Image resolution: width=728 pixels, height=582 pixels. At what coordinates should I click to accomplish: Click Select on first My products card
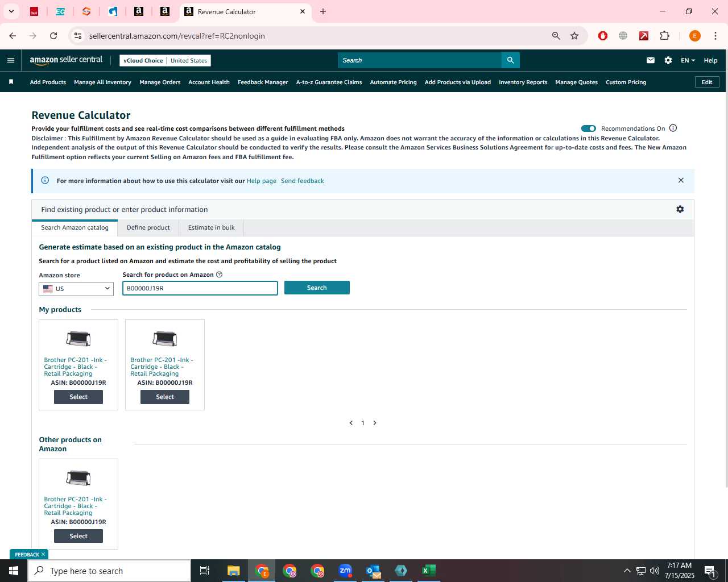tap(78, 397)
